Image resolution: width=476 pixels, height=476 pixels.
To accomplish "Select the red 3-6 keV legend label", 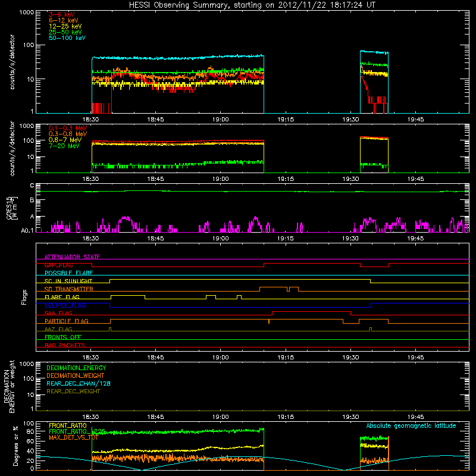I will tap(62, 14).
